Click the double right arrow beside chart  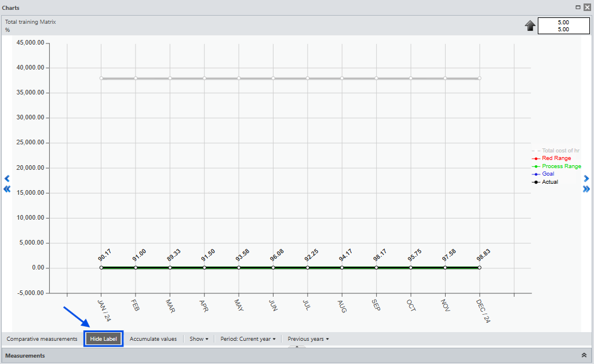pos(586,189)
